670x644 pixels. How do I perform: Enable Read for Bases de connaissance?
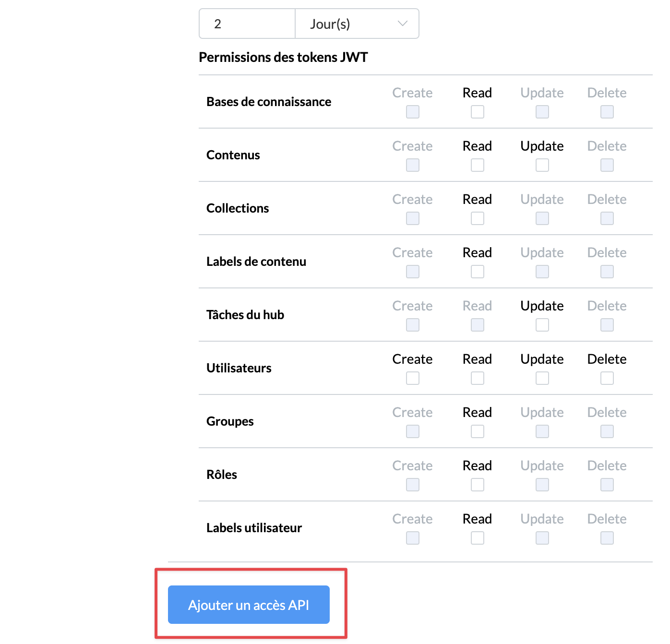tap(478, 112)
